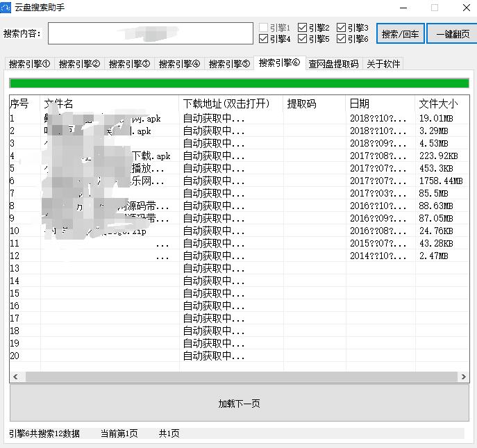Click the 2014??10? date cell
The height and width of the screenshot is (448, 477).
(378, 256)
